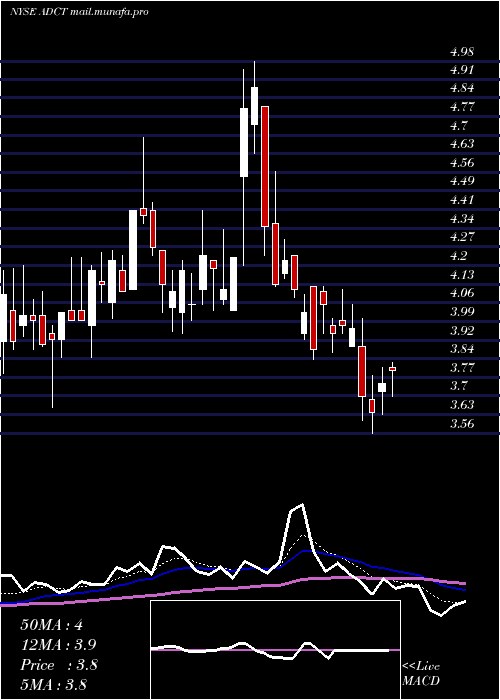Click the 3.56 price axis label
Viewport: 500px width, 700px height.
tap(462, 423)
